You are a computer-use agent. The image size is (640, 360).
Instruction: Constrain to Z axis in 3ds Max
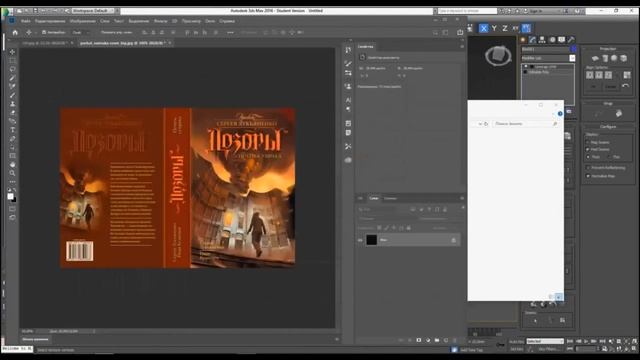(x=505, y=28)
